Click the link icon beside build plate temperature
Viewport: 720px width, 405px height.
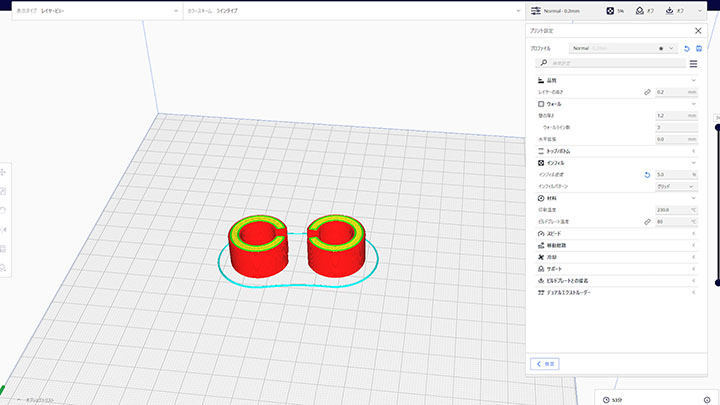[x=647, y=222]
